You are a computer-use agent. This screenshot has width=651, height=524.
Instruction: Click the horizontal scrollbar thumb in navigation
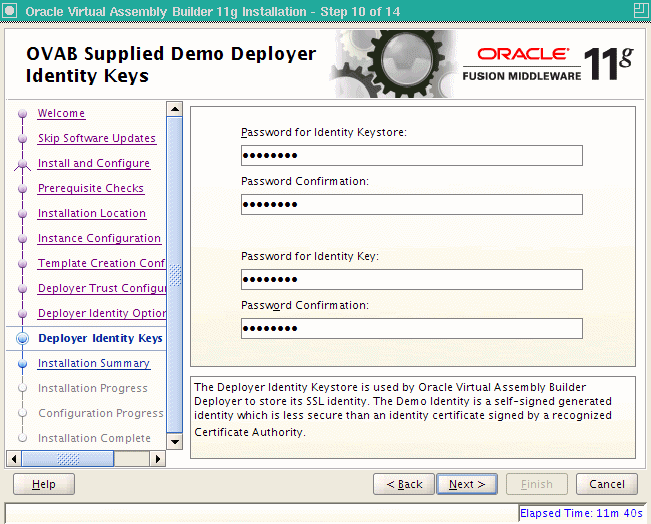tap(68, 459)
